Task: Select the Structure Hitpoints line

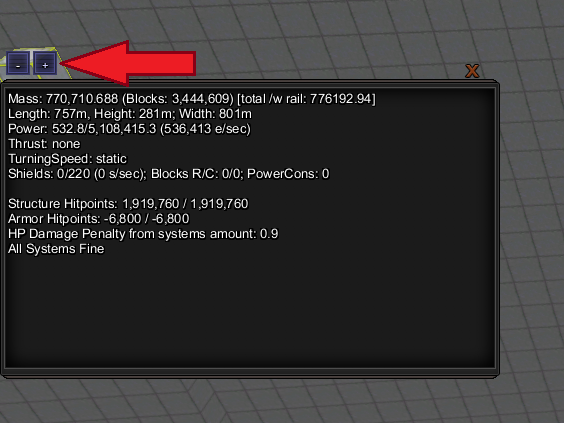Action: [128, 204]
